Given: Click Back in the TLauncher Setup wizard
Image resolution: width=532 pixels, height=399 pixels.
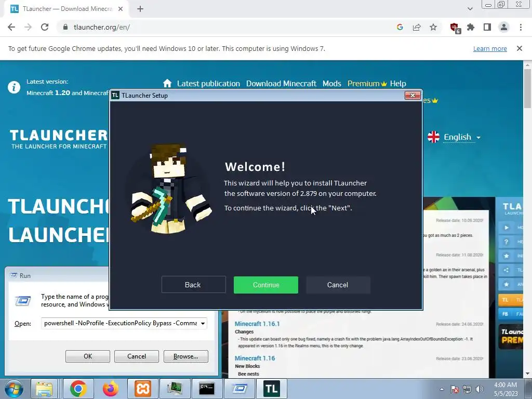Looking at the screenshot, I should coord(193,285).
